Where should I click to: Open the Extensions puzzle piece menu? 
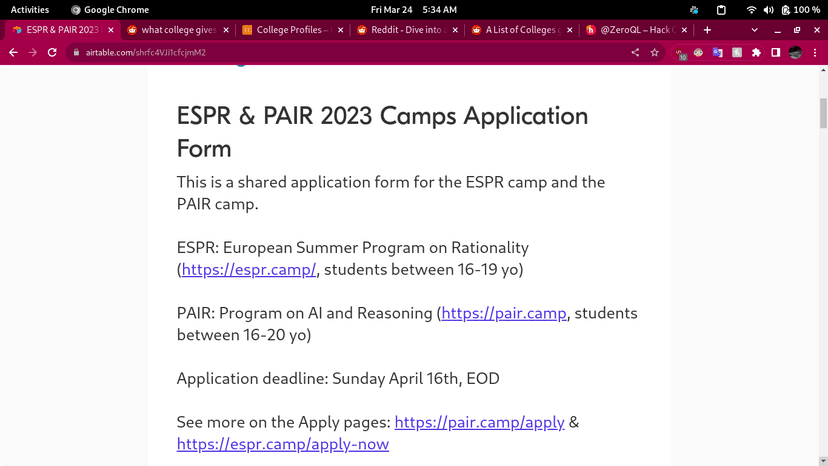tap(756, 52)
